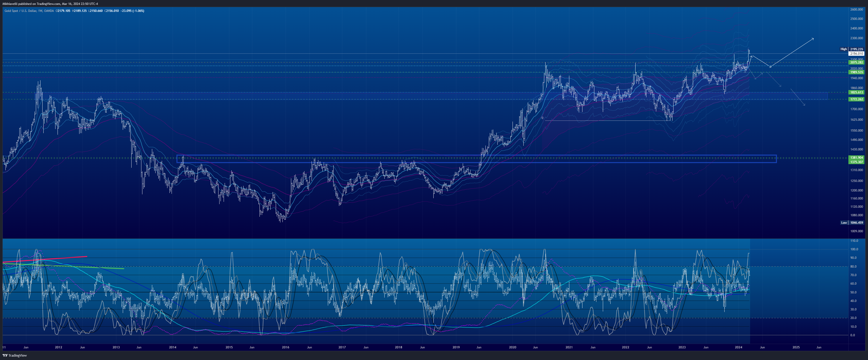Click the 2012 label on the time axis
Screen dimensions: 868x360
coord(58,347)
